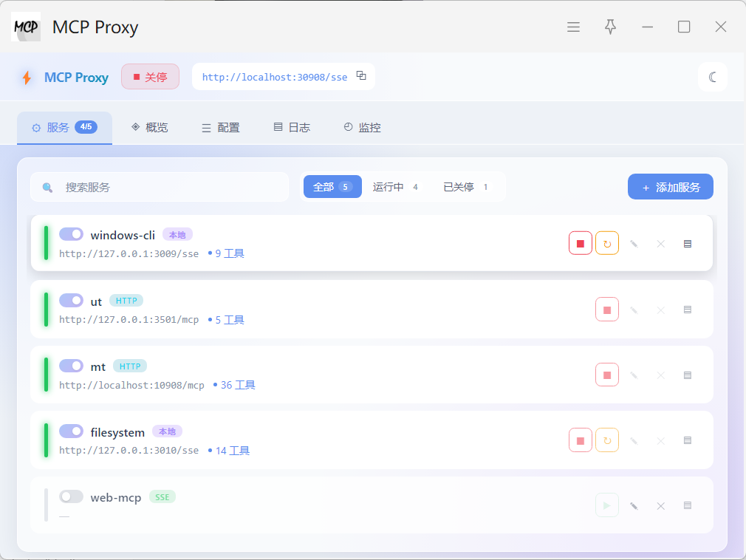Switch to the 概览 tab

coord(150,128)
